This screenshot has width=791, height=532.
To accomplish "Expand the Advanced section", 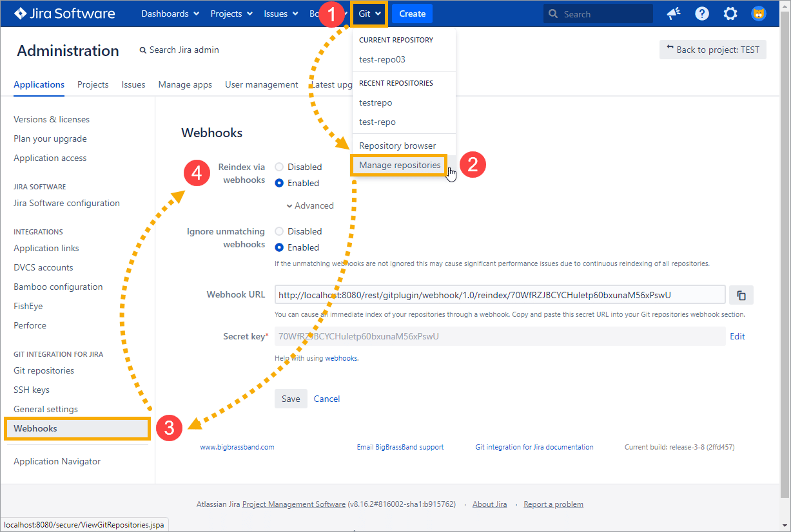I will tap(310, 205).
